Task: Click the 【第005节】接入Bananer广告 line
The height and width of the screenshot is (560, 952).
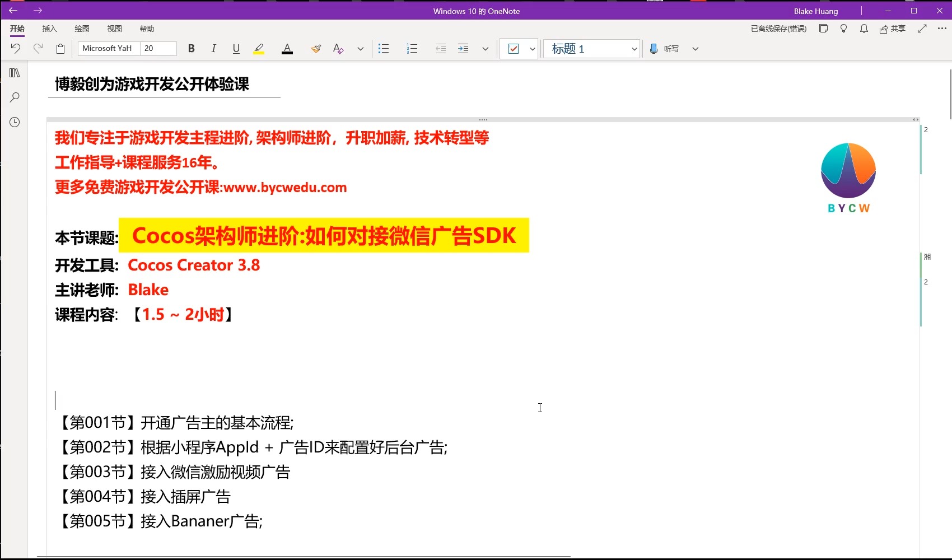Action: click(x=159, y=521)
